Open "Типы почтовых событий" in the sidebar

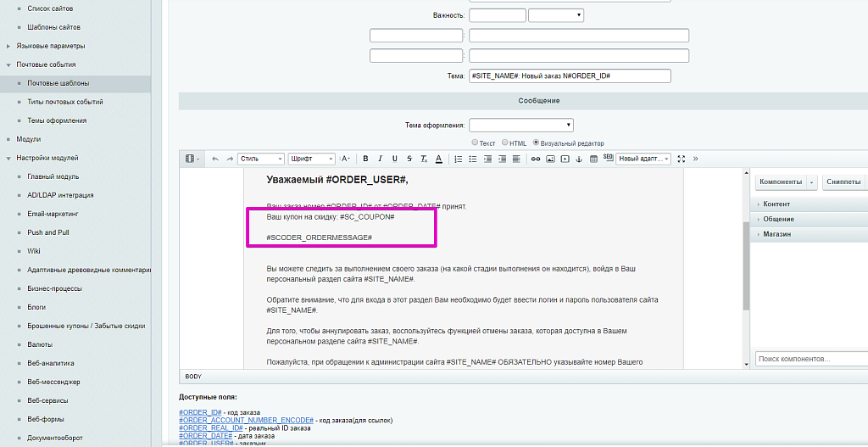64,102
